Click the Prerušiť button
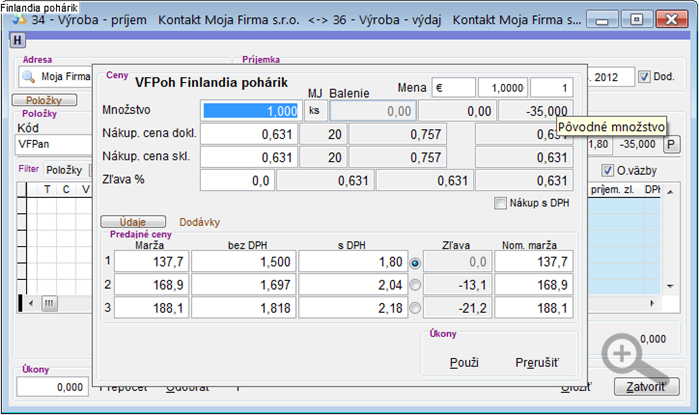This screenshot has height=415, width=699. tap(537, 362)
